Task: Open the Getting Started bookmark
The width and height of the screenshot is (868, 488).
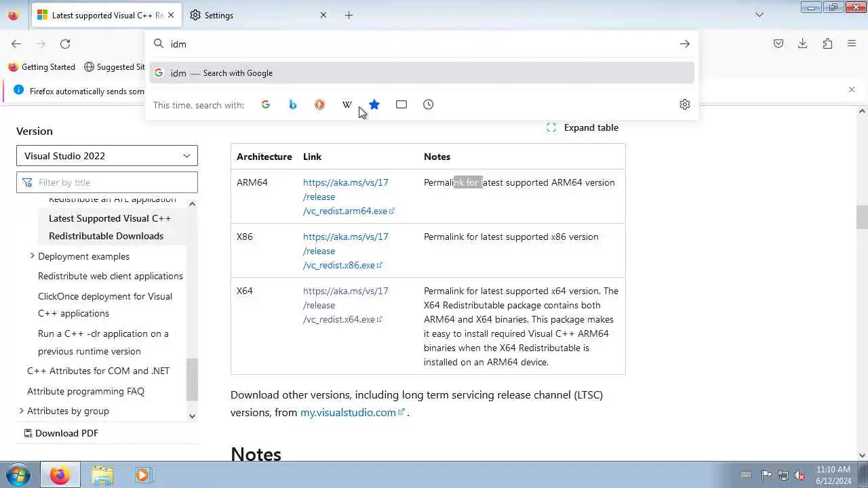Action: (41, 67)
